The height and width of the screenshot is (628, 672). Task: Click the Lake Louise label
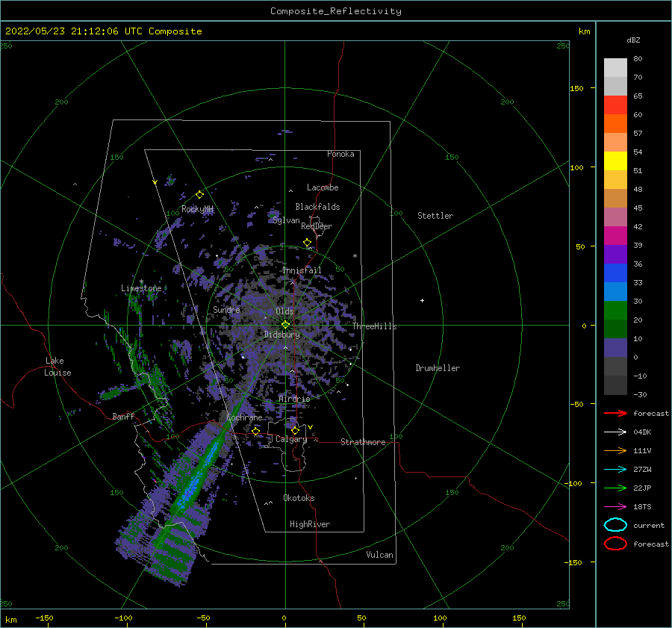[x=57, y=367]
